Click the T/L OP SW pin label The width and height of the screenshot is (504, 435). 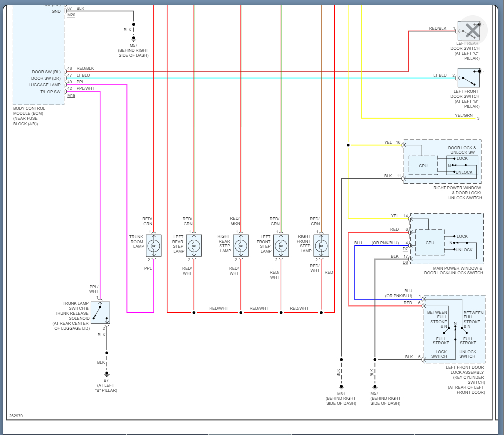(50, 92)
